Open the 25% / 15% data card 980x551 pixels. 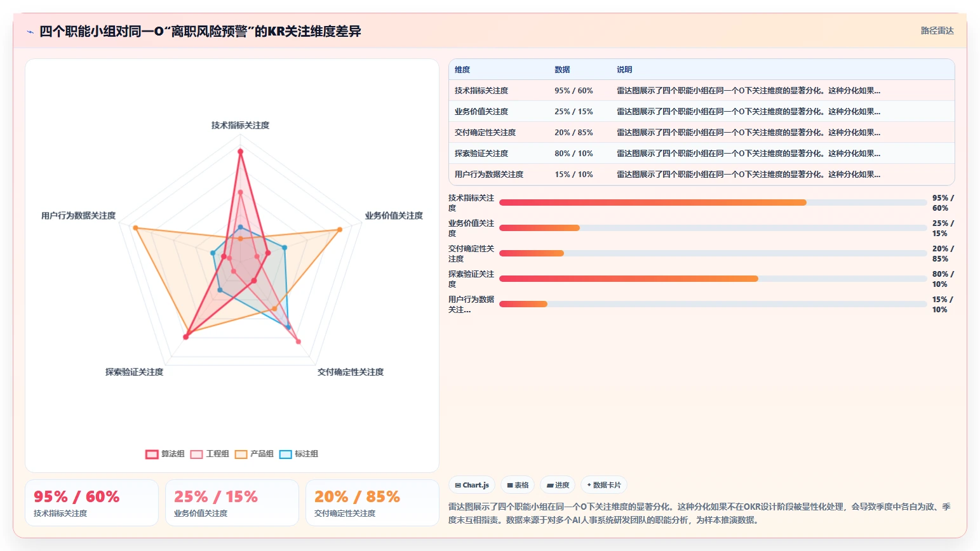pos(232,503)
